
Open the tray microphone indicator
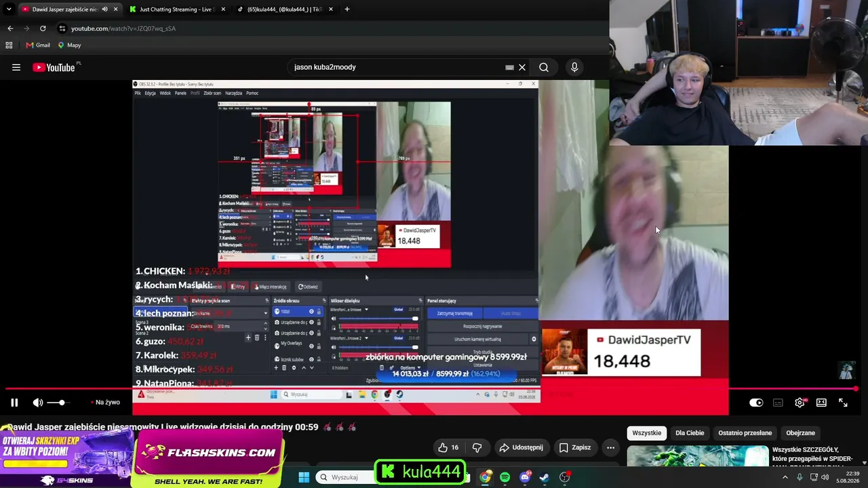click(800, 477)
